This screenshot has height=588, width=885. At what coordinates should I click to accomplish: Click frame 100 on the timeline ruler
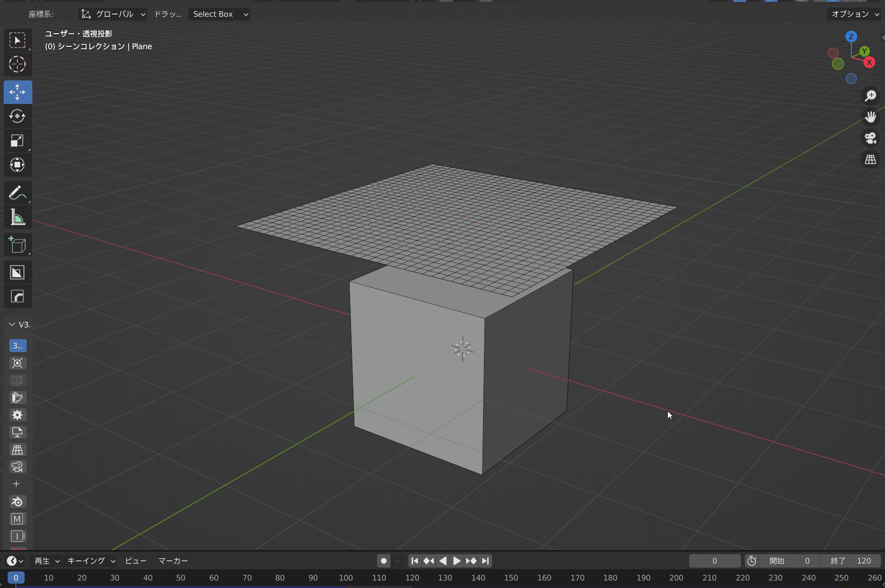346,578
